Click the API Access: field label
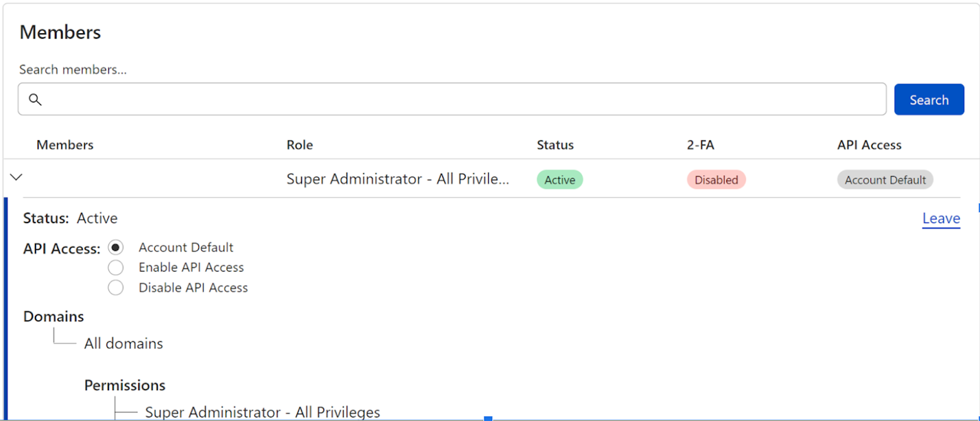This screenshot has height=421, width=980. coord(62,249)
